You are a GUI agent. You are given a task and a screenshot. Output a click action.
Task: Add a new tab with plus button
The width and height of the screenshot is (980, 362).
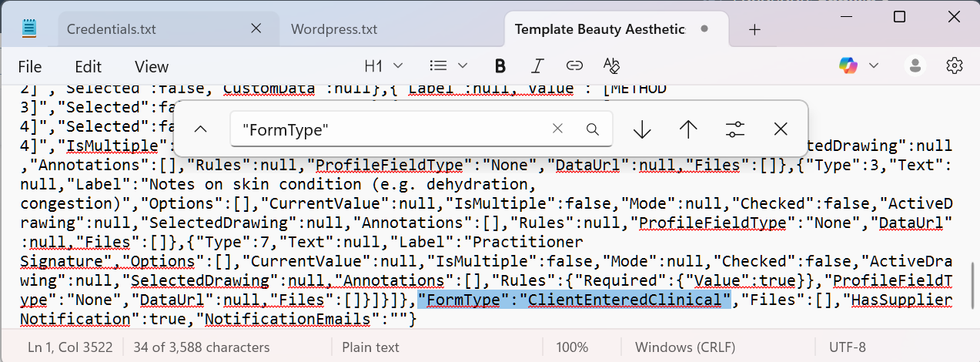[754, 29]
